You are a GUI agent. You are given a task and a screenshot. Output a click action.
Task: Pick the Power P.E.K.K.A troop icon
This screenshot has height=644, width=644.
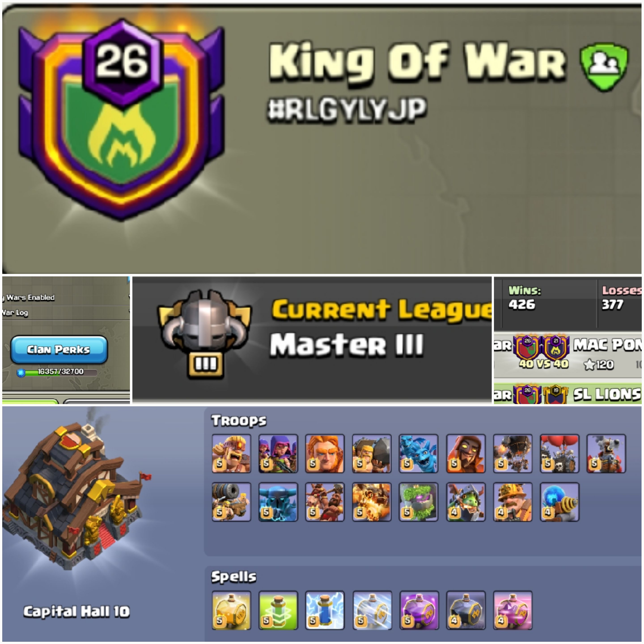(278, 502)
